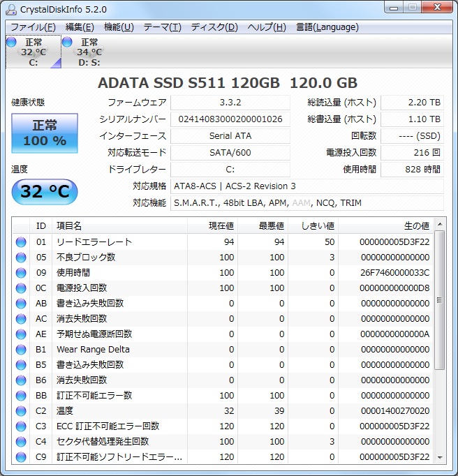
Task: Click the serial number field 02414083000200001026
Action: (x=230, y=119)
